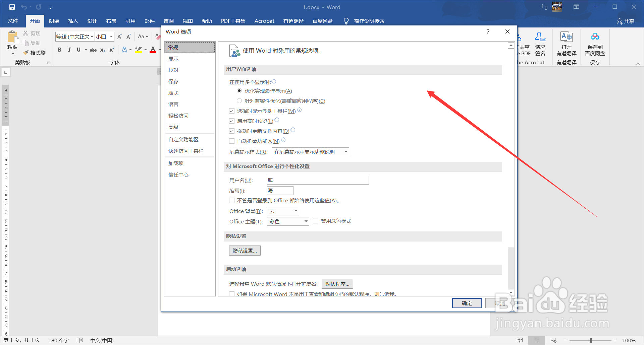Switch to Read Mode view icon in status bar
This screenshot has height=345, width=644.
pyautogui.click(x=520, y=340)
